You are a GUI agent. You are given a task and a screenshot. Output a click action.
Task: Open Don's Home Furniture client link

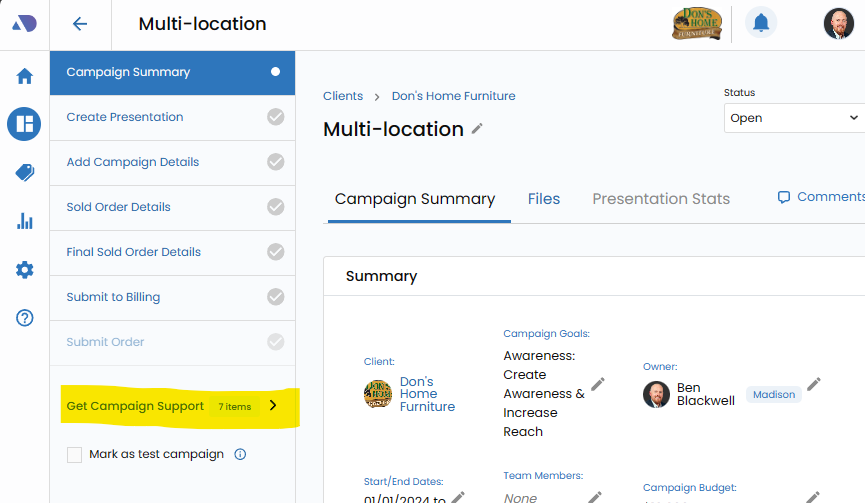point(453,96)
